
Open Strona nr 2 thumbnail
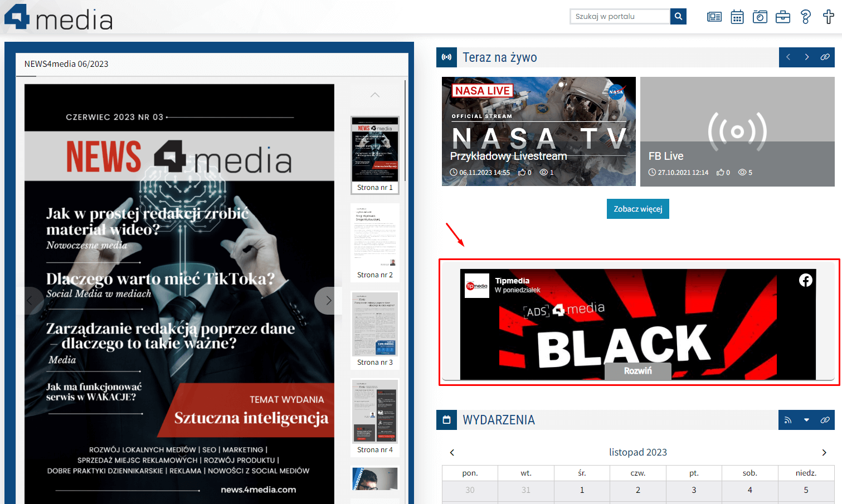[x=375, y=242]
